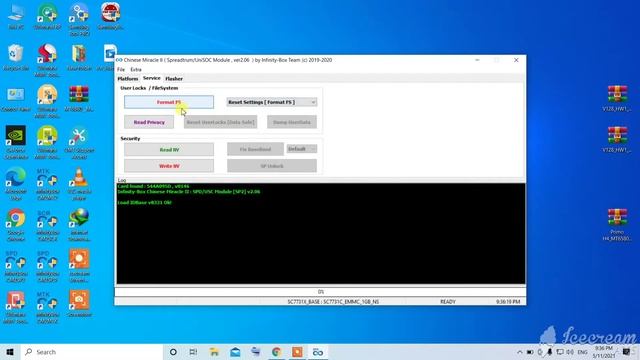Viewport: 640px width, 360px height.
Task: Click the Format FS button
Action: click(x=169, y=102)
